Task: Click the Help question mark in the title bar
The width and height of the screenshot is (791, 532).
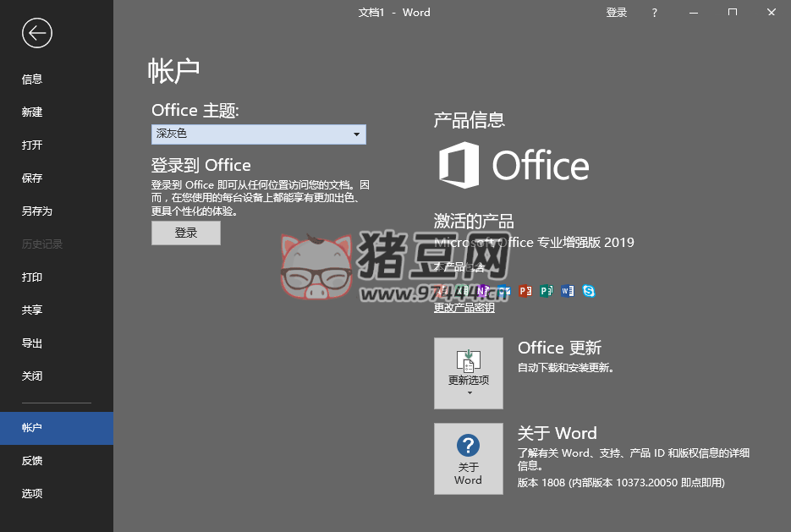Action: pos(654,12)
